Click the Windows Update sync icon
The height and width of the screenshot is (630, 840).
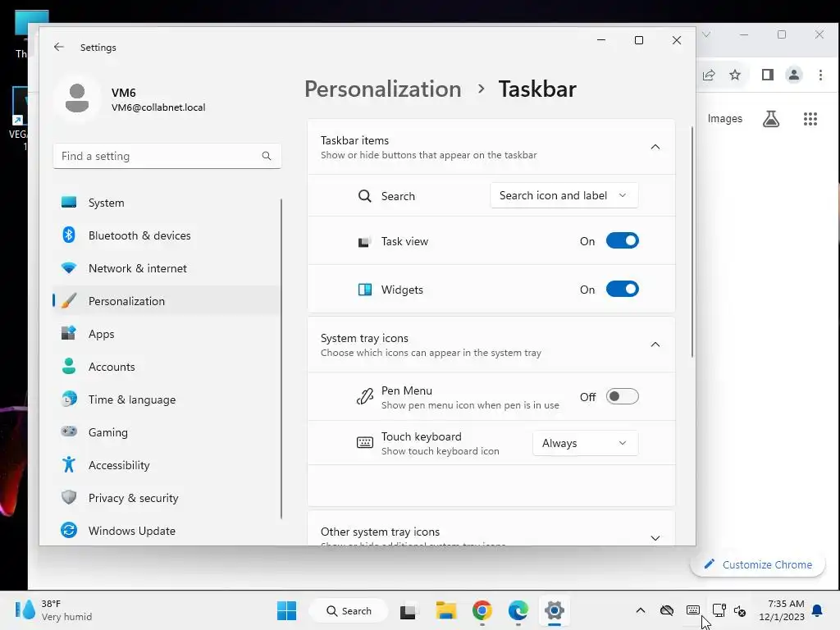click(69, 531)
